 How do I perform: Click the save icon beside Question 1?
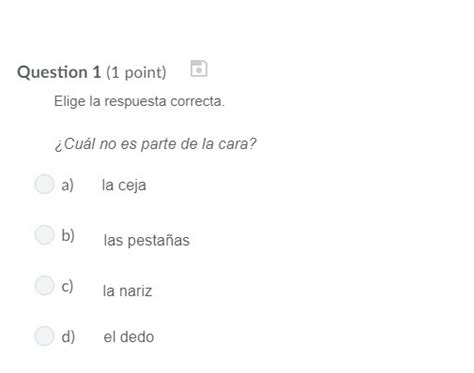[x=199, y=69]
